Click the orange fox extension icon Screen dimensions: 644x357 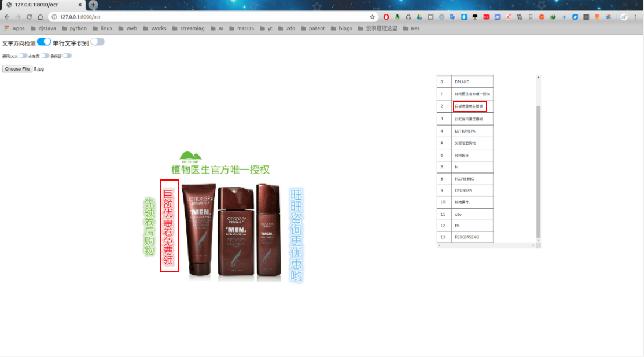tap(597, 17)
